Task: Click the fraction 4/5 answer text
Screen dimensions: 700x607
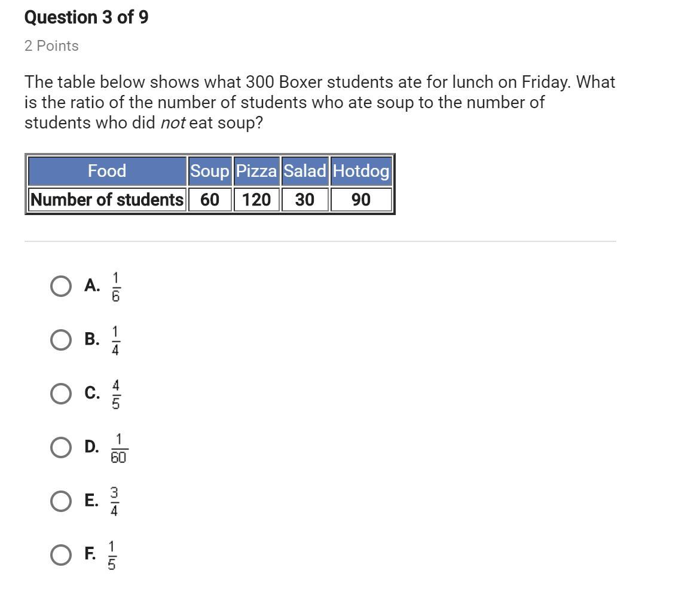Action: click(115, 395)
